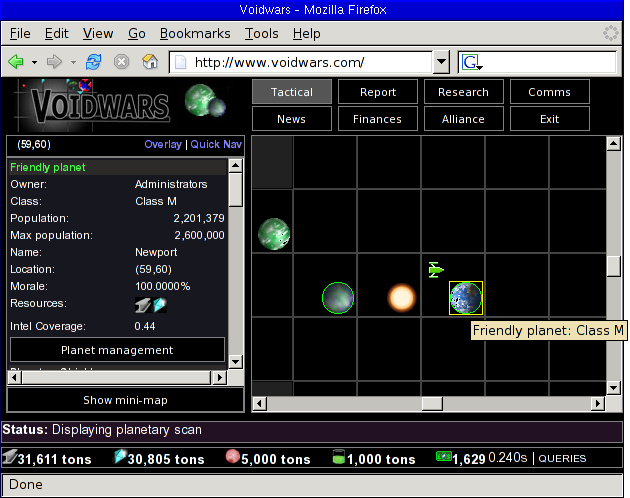Click the Forward navigation arrow

click(x=54, y=62)
